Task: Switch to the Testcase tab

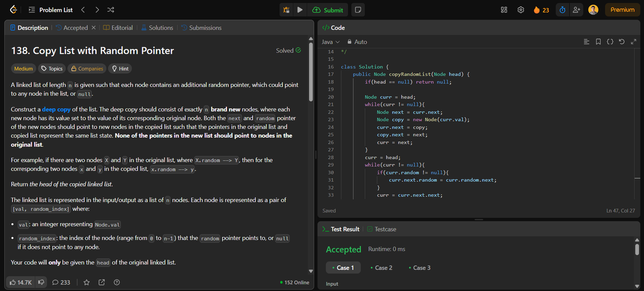Action: click(382, 229)
